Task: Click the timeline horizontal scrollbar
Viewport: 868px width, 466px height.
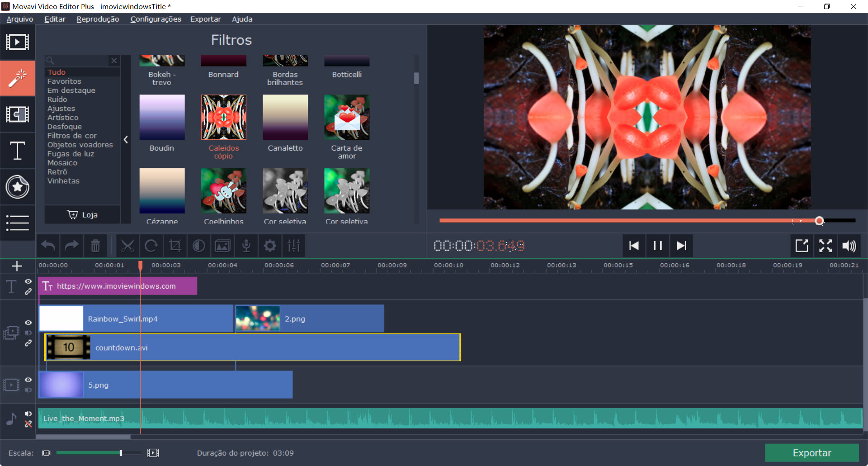Action: [x=83, y=437]
